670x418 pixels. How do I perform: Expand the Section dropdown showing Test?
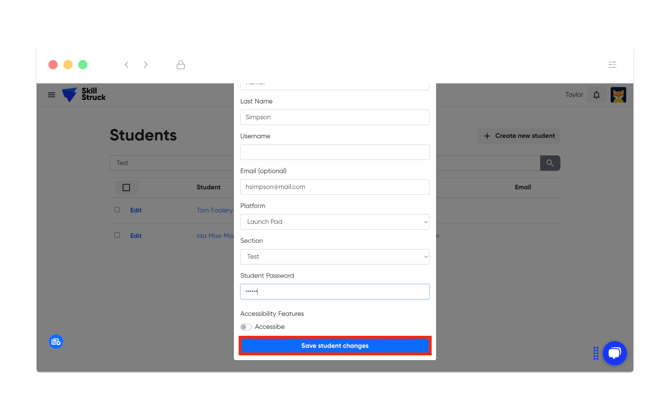tap(334, 257)
